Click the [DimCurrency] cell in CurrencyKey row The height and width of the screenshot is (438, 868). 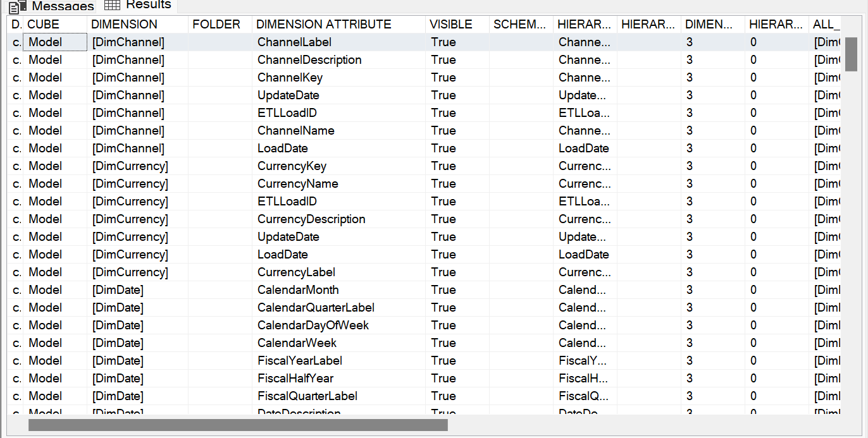tap(137, 166)
